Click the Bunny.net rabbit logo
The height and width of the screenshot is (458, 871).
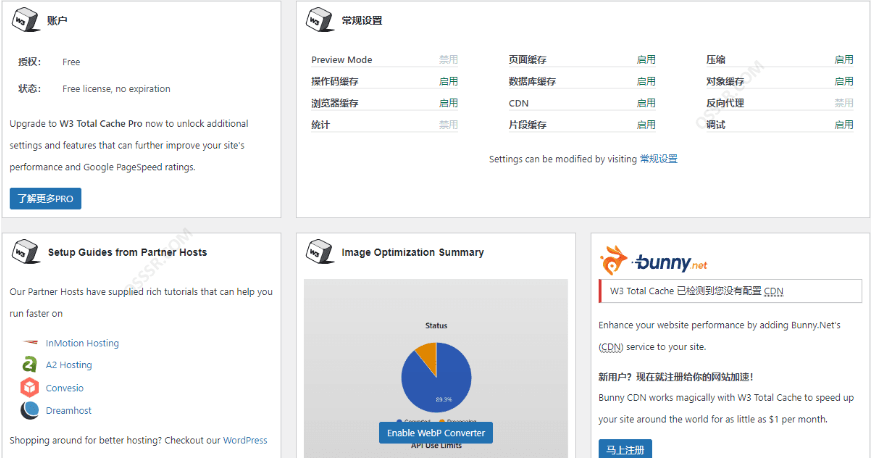[x=614, y=262]
